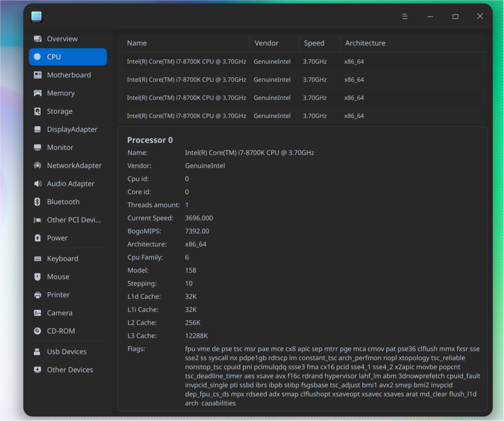Click the Device Manager app icon in the title bar
This screenshot has height=421, width=504.
(x=36, y=16)
